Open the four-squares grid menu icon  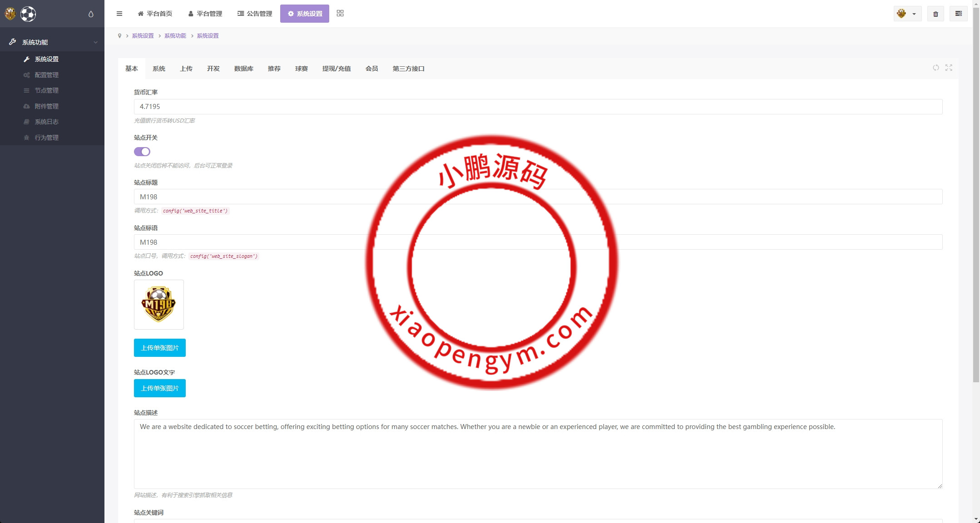tap(340, 14)
